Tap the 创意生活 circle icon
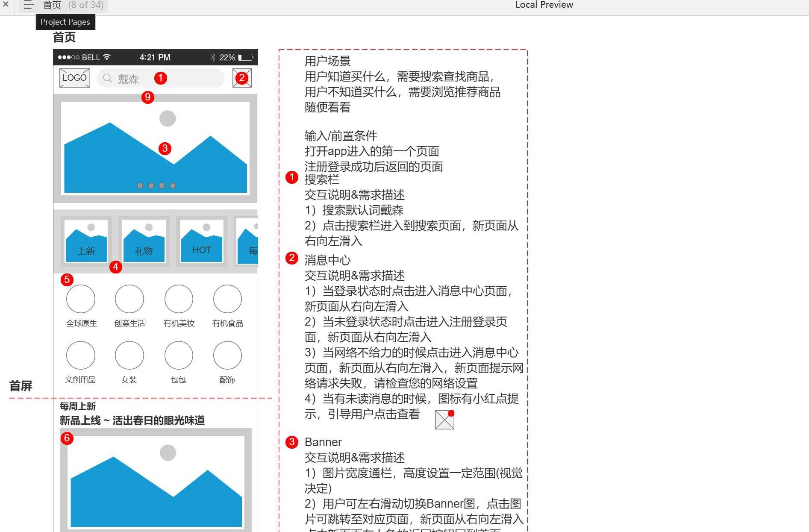This screenshot has height=532, width=809. pyautogui.click(x=129, y=299)
